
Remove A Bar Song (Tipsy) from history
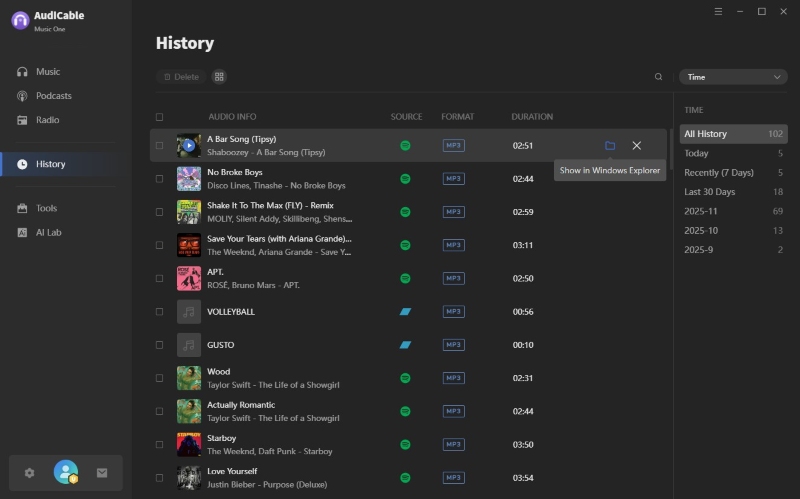[x=637, y=146]
